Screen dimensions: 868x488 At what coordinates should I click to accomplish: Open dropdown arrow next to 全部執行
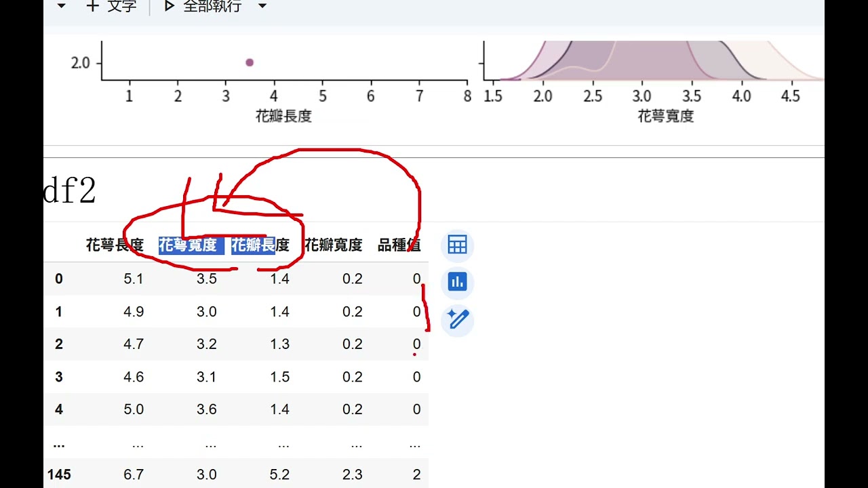click(262, 6)
